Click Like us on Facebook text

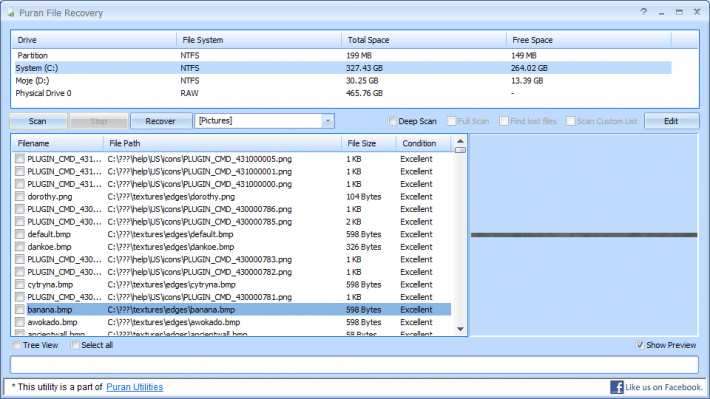(664, 387)
